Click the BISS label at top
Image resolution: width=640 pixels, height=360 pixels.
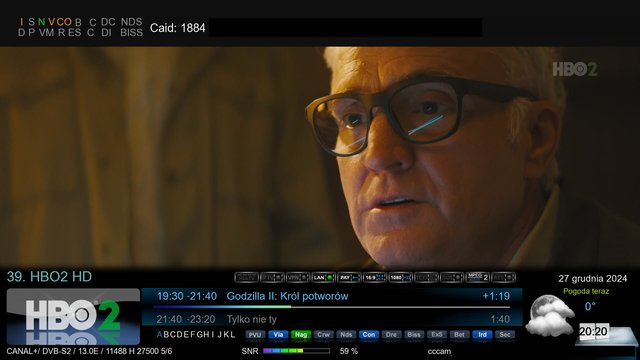(x=131, y=33)
